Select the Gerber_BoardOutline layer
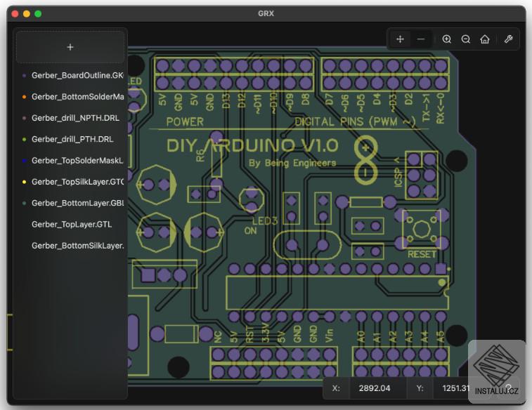 (x=70, y=75)
